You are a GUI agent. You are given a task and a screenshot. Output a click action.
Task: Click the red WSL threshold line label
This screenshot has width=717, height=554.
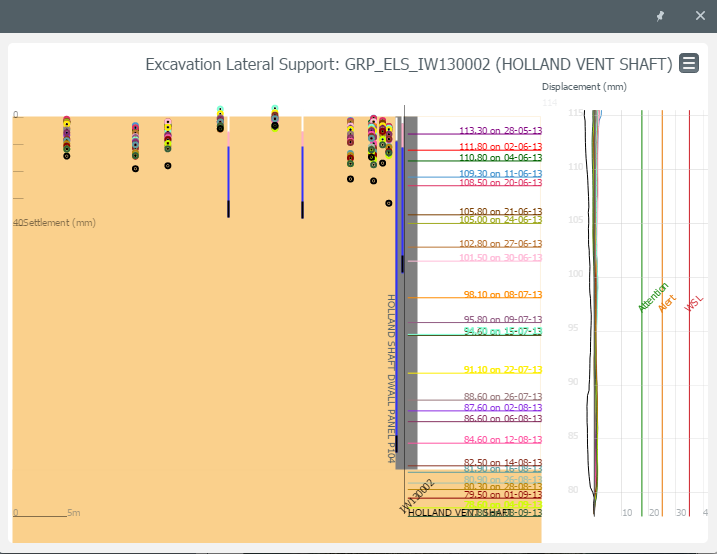tap(694, 304)
